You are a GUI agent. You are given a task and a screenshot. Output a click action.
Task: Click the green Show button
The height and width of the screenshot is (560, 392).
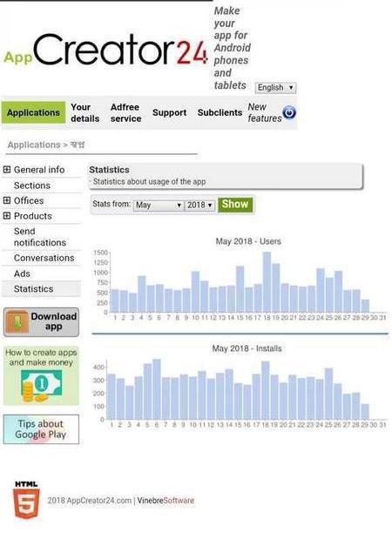click(x=235, y=205)
